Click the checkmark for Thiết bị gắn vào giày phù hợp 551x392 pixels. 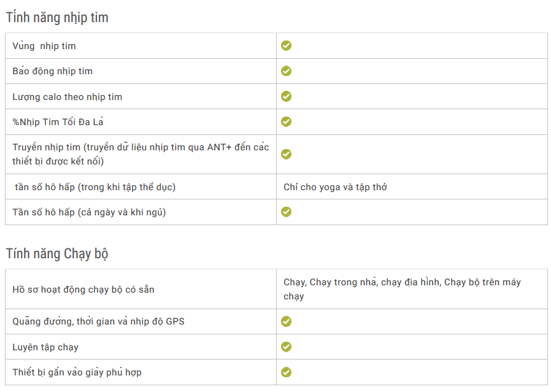286,372
